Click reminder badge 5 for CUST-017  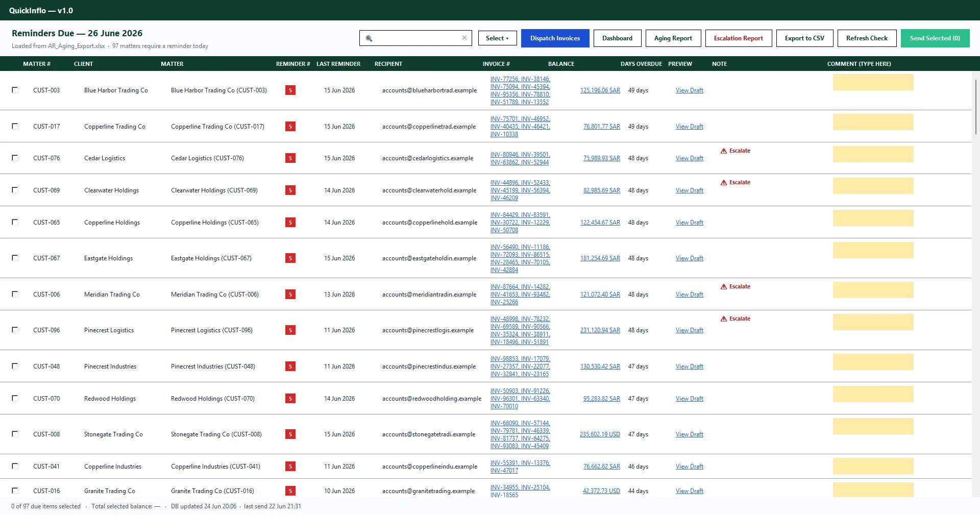click(x=290, y=127)
